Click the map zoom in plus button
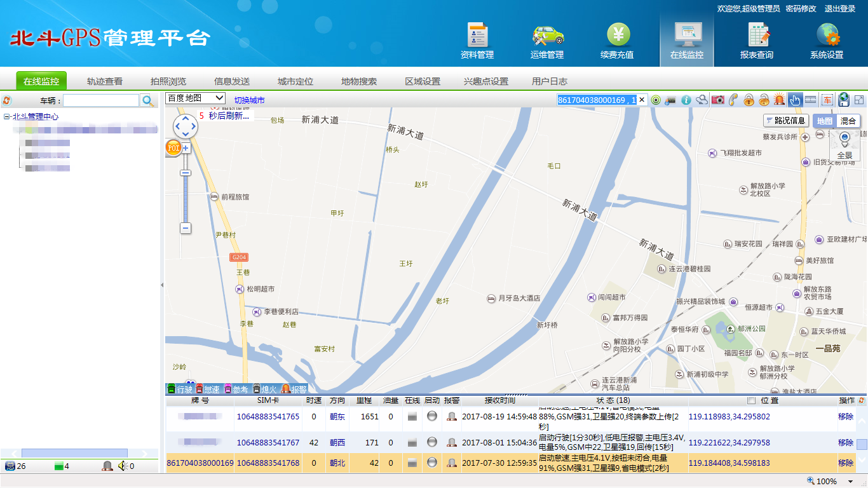The height and width of the screenshot is (488, 868). (x=186, y=148)
